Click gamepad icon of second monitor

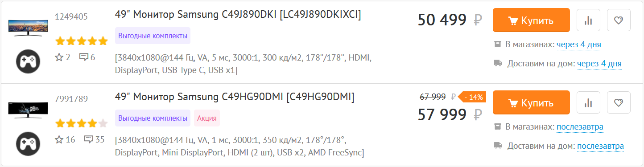point(28,143)
